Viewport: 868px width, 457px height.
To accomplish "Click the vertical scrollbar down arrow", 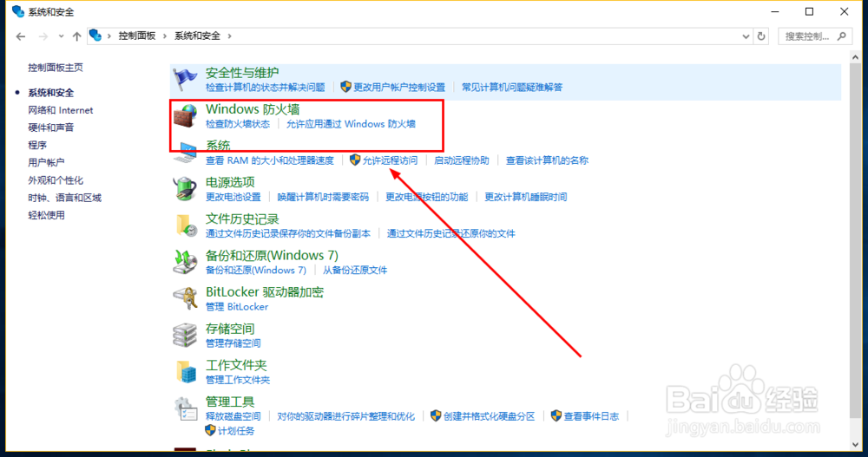I will [x=855, y=444].
